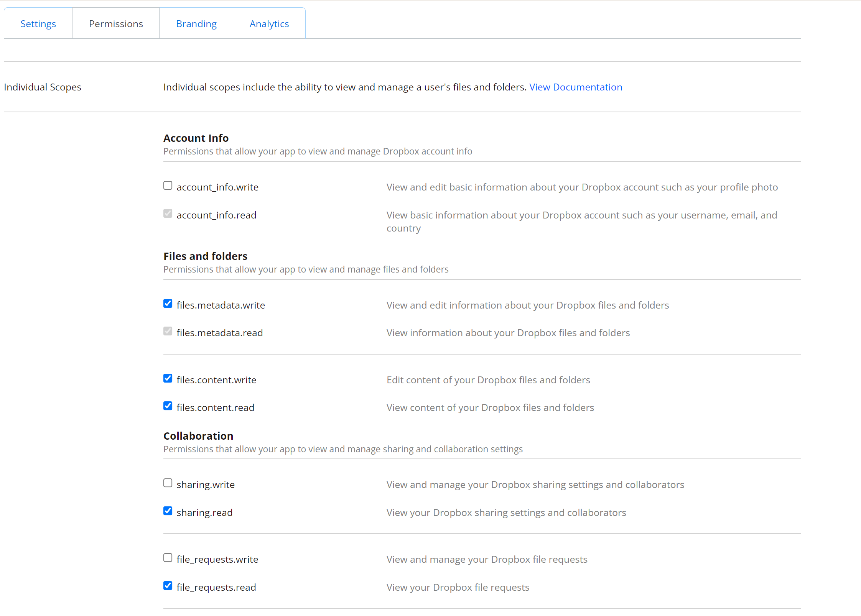Uncheck the files.content.read checkbox
This screenshot has width=861, height=616.
(x=168, y=406)
